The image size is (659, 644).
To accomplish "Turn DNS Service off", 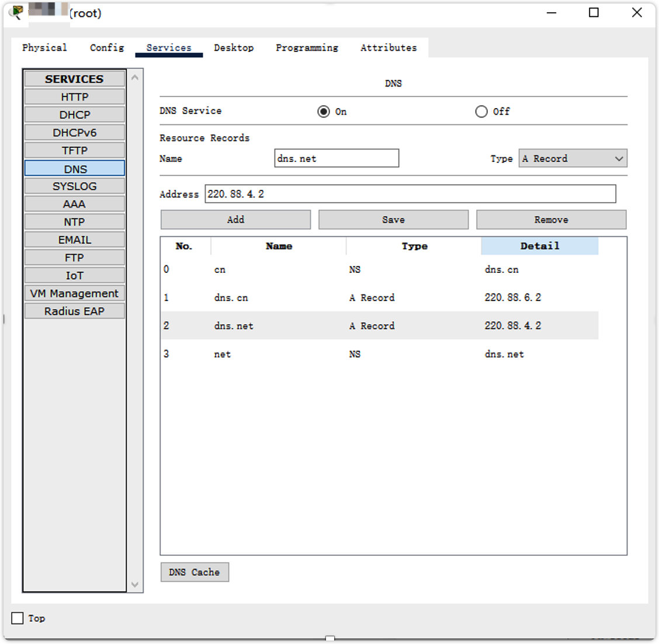I will 481,112.
